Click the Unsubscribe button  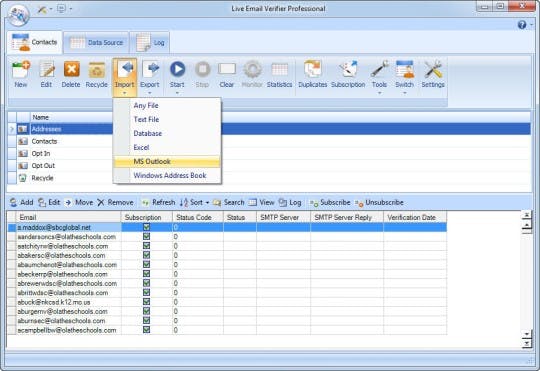(x=379, y=203)
